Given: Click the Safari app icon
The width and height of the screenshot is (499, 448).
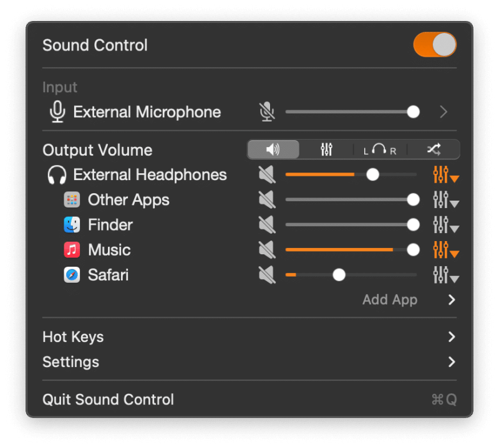Looking at the screenshot, I should tap(73, 275).
